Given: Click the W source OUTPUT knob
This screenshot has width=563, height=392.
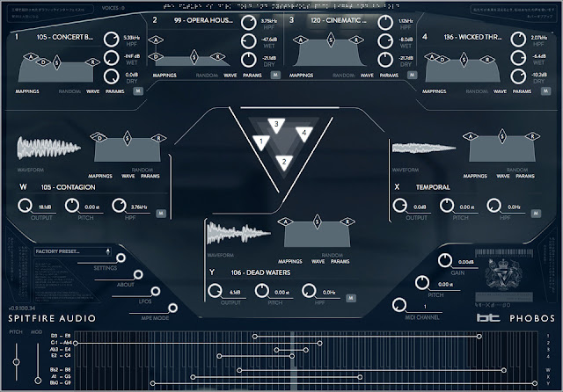Looking at the screenshot, I should point(25,206).
